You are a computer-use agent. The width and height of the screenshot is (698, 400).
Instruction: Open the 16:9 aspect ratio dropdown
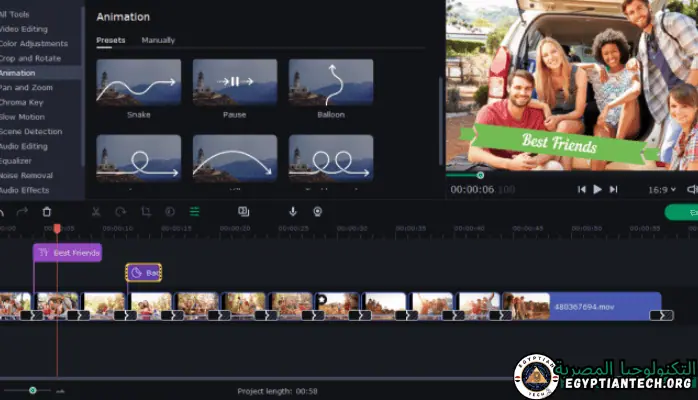coord(661,189)
